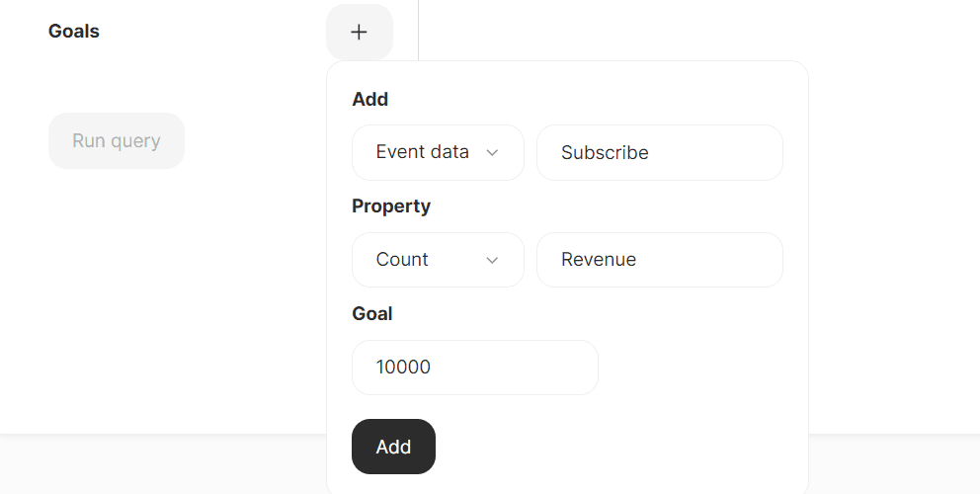The width and height of the screenshot is (980, 494).
Task: Select the 'Count' text in property selector
Action: [402, 260]
